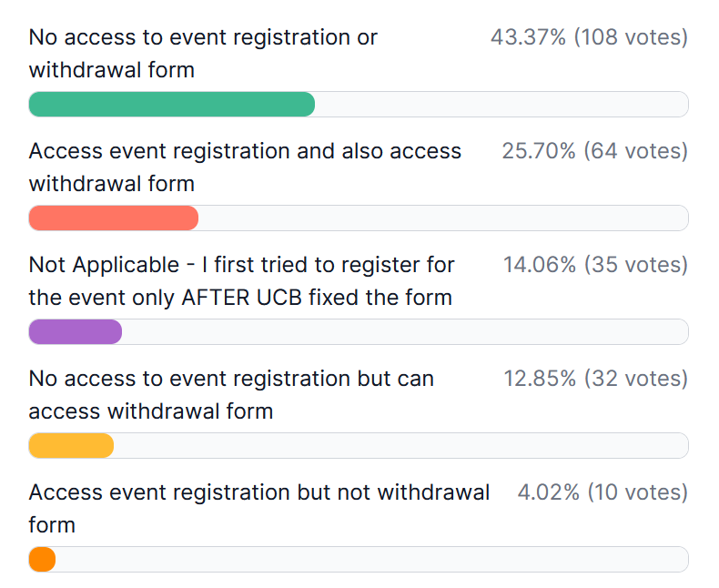Click the 43.37% (108 votes) result text
This screenshot has width=719, height=588.
(x=589, y=37)
